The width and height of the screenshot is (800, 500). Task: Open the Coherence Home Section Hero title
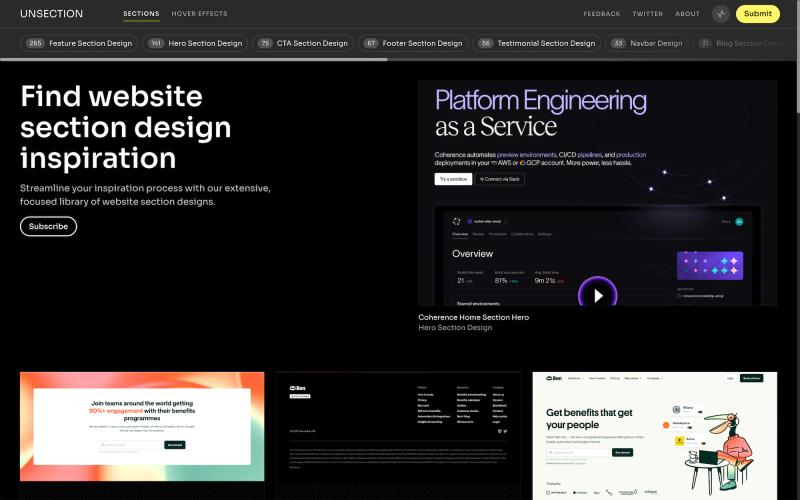tap(473, 317)
